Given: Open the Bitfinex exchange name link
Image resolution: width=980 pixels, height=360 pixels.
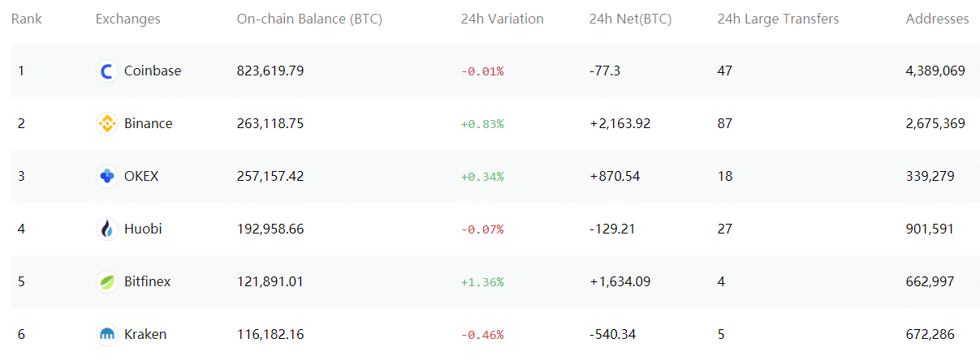Looking at the screenshot, I should pyautogui.click(x=148, y=281).
